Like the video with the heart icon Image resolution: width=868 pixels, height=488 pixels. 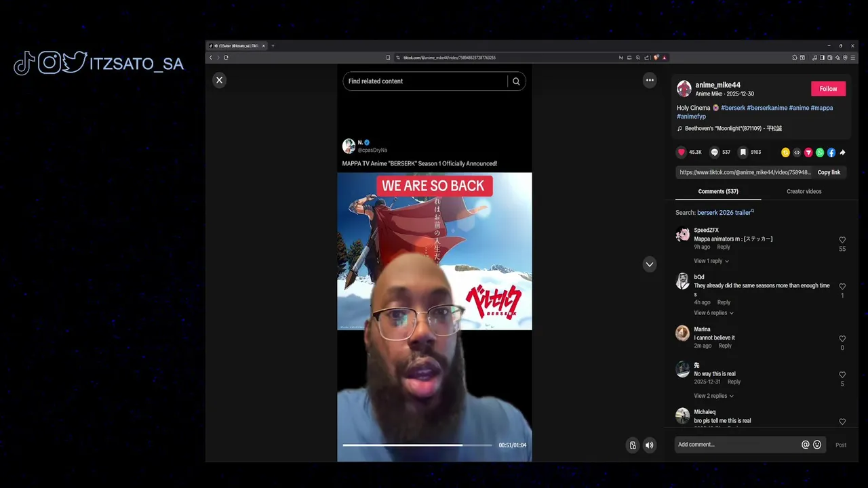click(x=682, y=152)
